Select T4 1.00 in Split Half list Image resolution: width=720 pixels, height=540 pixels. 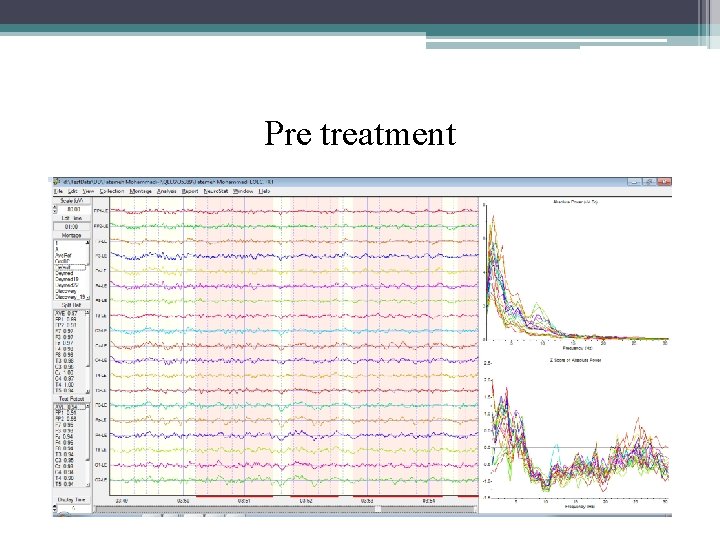[64, 385]
